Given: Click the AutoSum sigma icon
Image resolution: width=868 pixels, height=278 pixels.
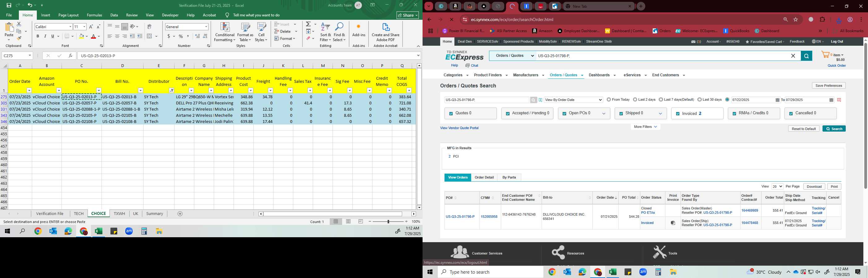Looking at the screenshot, I should pos(308,24).
